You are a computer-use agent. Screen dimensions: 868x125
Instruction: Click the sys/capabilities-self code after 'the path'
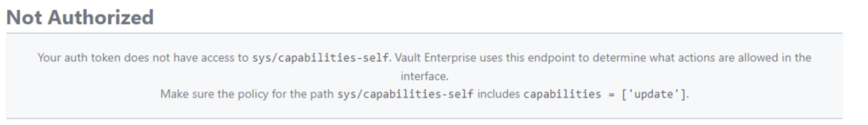[405, 94]
